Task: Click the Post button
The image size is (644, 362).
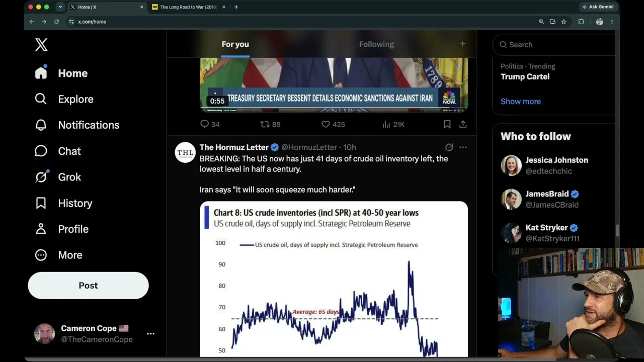Action: pos(88,286)
